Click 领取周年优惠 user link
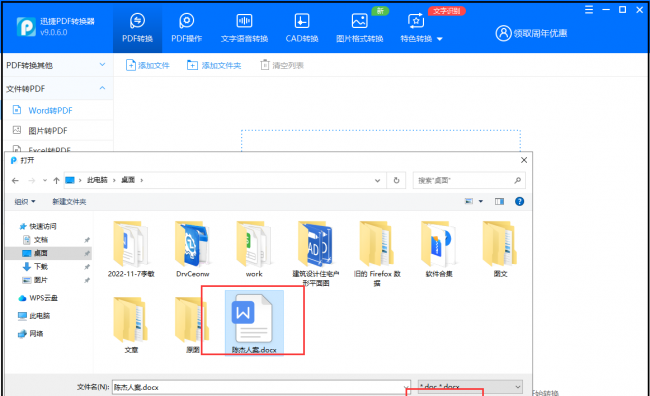Screen dimensions: 650x396 (531, 33)
